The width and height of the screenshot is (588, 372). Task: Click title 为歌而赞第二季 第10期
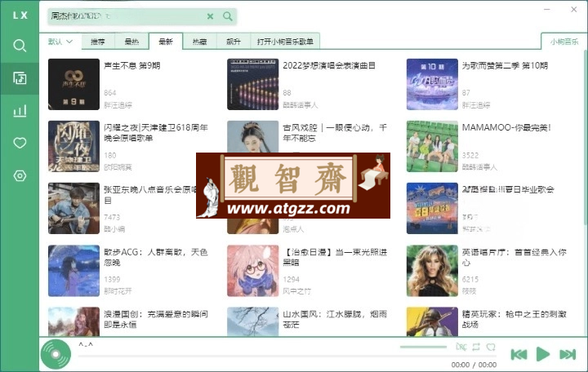[505, 65]
